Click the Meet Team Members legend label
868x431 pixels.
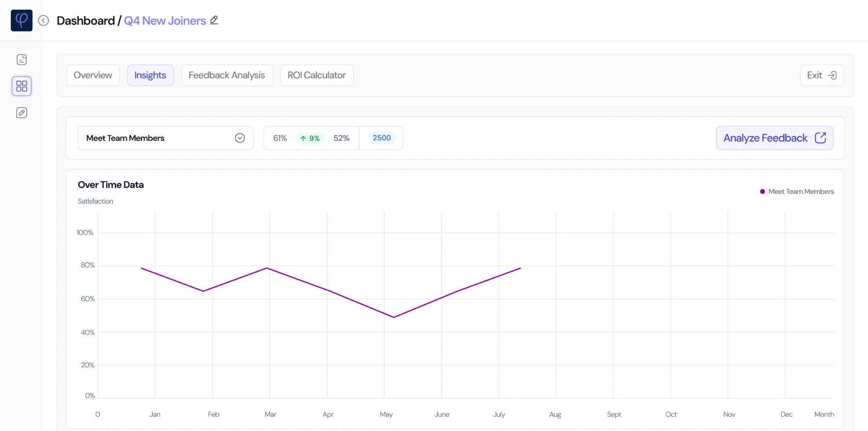801,191
